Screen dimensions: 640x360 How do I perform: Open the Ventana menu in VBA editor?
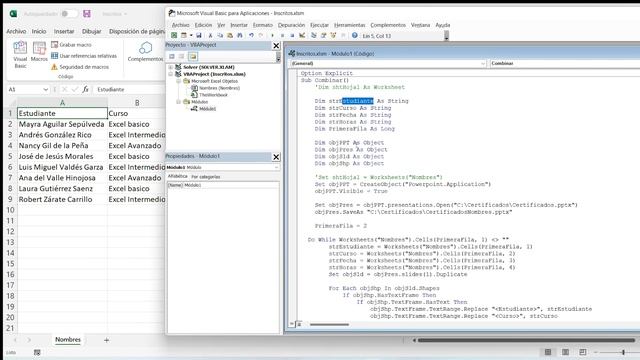click(420, 25)
